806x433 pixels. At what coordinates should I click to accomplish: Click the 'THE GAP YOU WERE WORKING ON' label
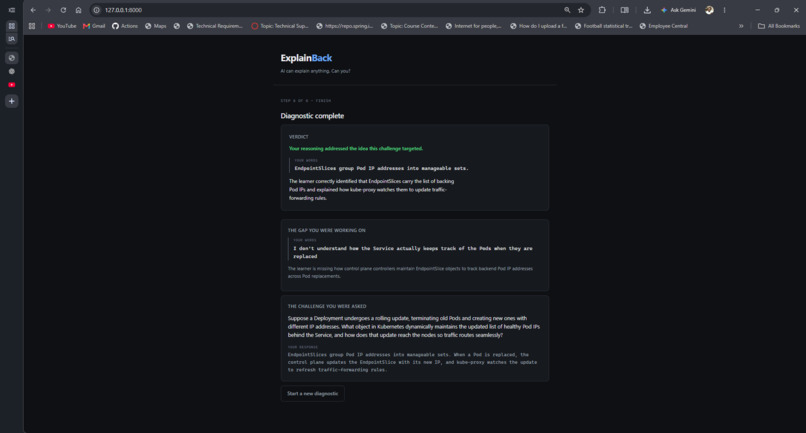326,230
